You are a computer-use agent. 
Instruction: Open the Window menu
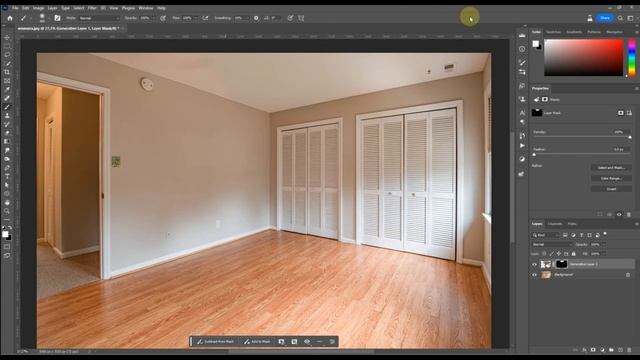pos(145,8)
